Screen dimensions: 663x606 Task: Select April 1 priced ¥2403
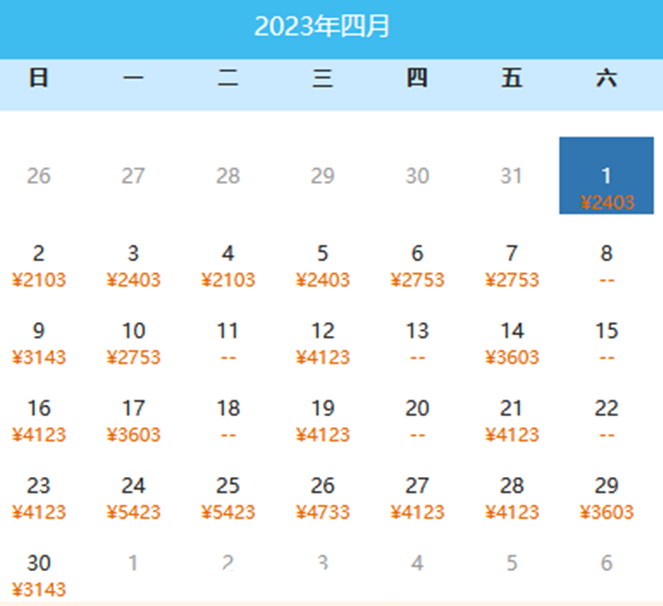tap(606, 175)
